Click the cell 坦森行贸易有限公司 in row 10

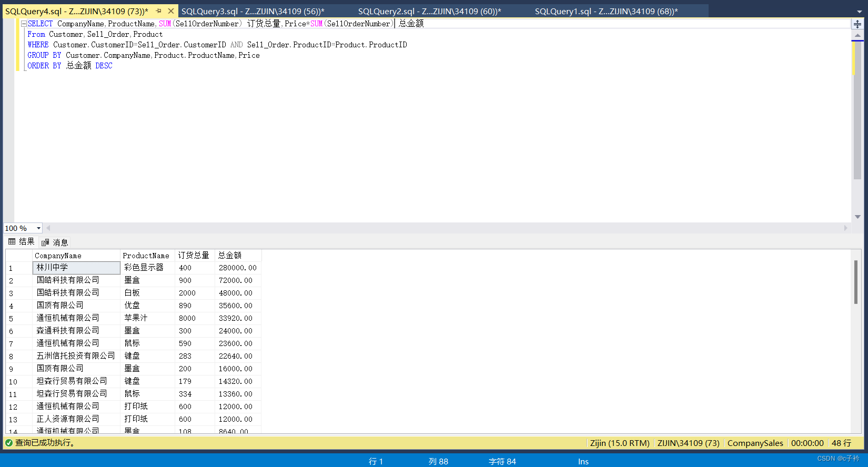click(x=76, y=381)
